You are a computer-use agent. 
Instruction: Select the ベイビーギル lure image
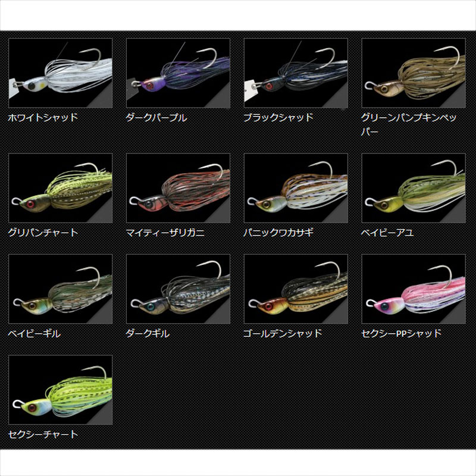coord(60,289)
